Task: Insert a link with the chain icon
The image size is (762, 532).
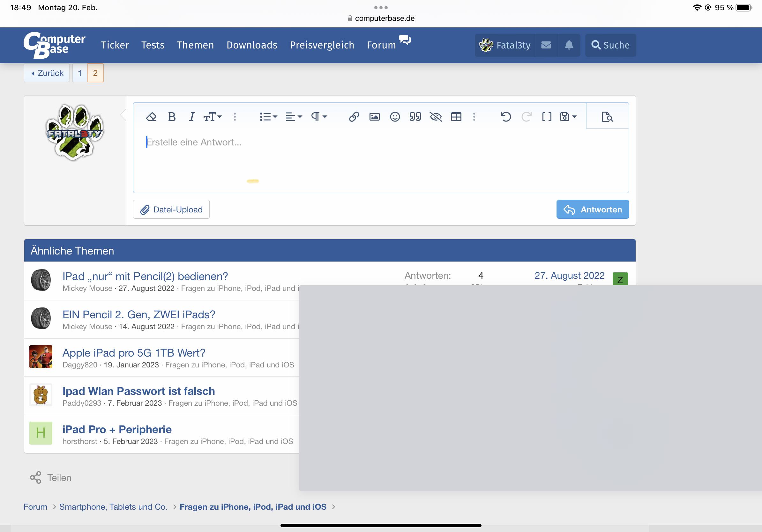Action: [354, 117]
